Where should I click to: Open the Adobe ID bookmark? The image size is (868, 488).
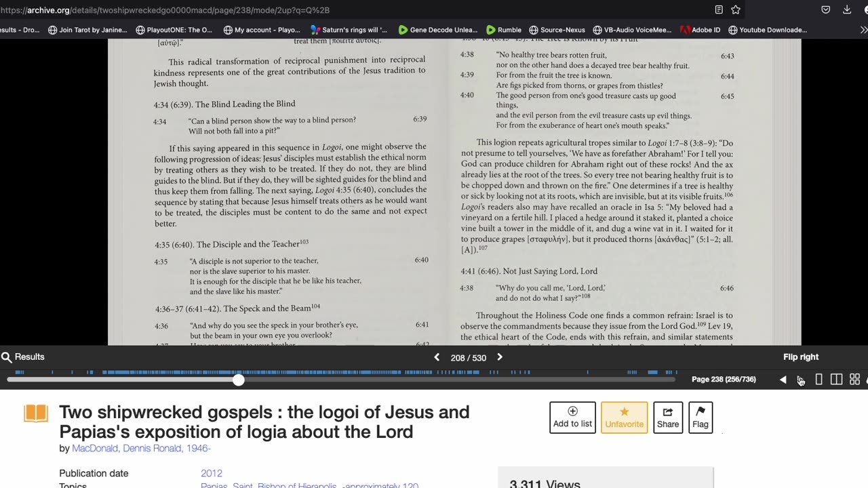[701, 30]
